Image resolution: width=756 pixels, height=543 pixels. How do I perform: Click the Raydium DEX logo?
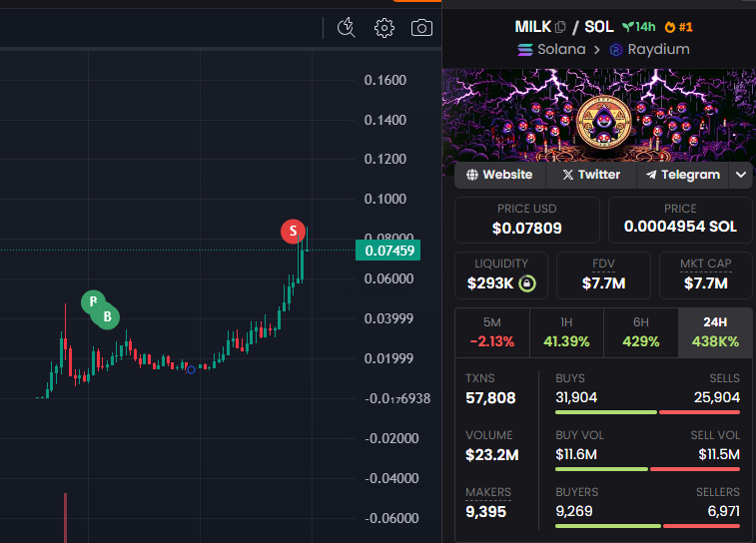616,50
